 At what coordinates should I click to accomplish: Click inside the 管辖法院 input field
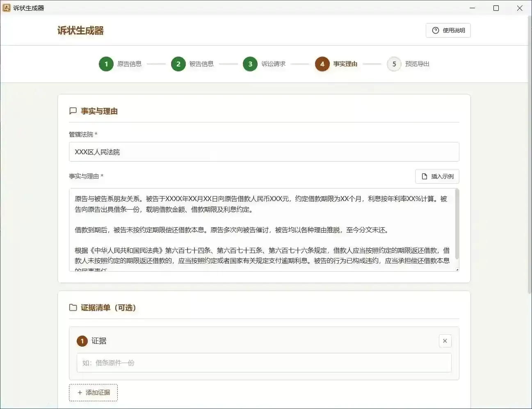pos(264,152)
